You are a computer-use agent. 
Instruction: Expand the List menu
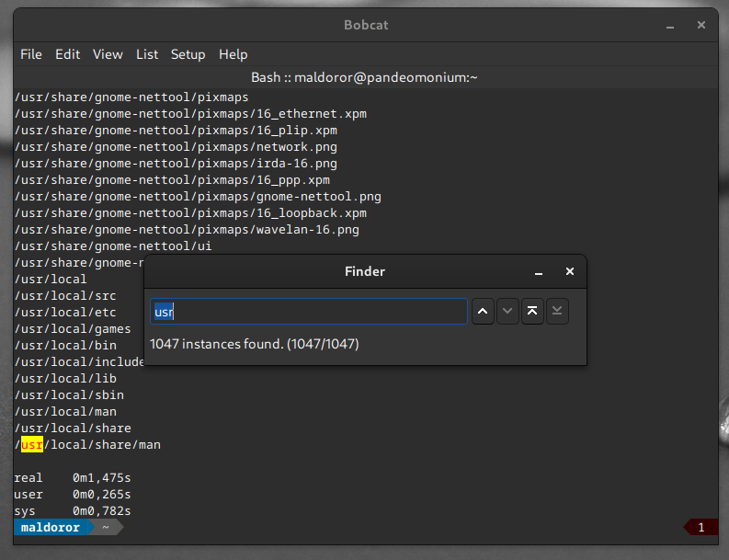(x=147, y=54)
